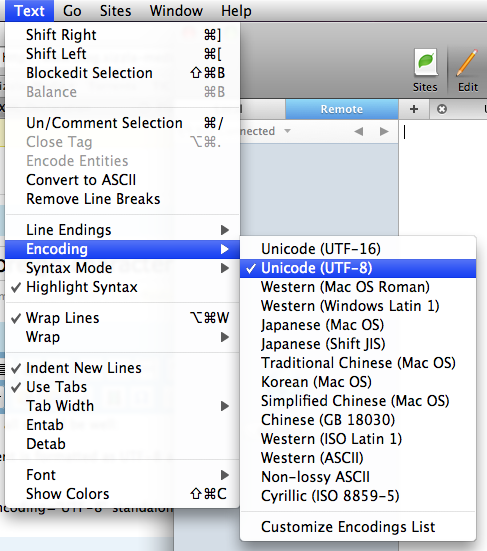Image resolution: width=487 pixels, height=551 pixels.
Task: Open the Sites toolbar icon
Action: [425, 70]
